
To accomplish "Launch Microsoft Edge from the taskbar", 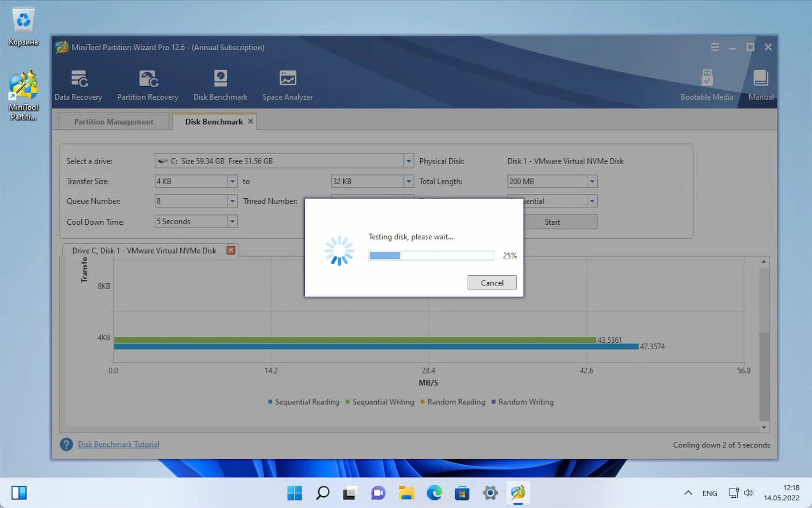I will (434, 493).
